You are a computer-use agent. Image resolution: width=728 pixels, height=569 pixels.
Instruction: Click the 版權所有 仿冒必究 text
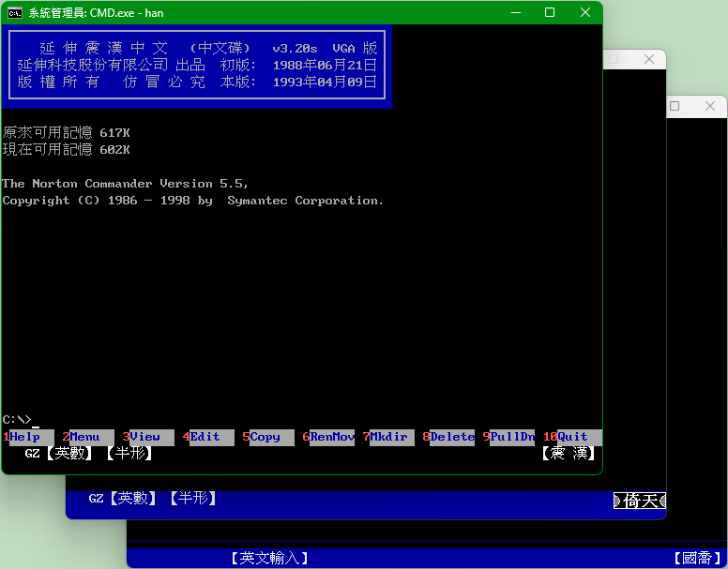pos(112,82)
